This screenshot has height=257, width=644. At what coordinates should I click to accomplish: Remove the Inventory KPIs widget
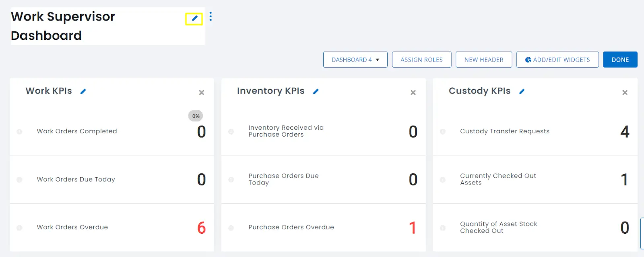tap(413, 93)
